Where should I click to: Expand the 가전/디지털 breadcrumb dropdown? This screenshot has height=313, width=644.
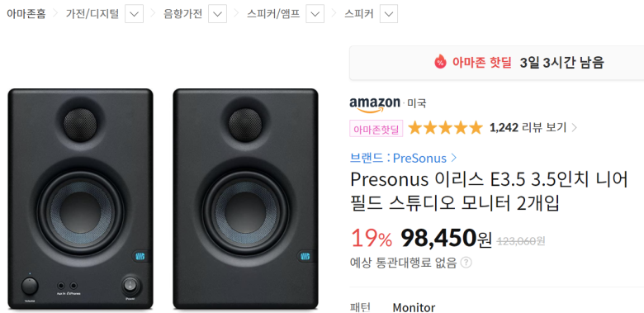click(x=134, y=14)
